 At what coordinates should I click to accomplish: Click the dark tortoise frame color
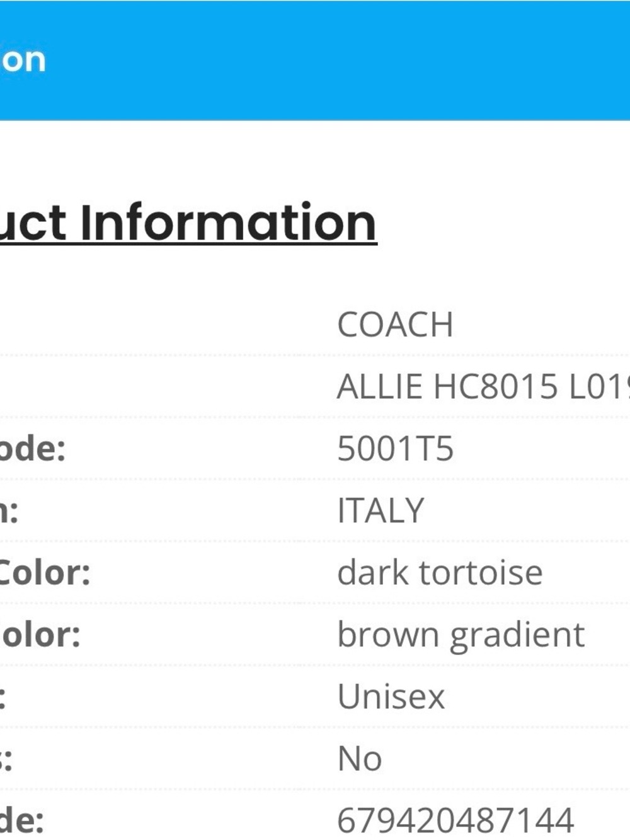(440, 572)
